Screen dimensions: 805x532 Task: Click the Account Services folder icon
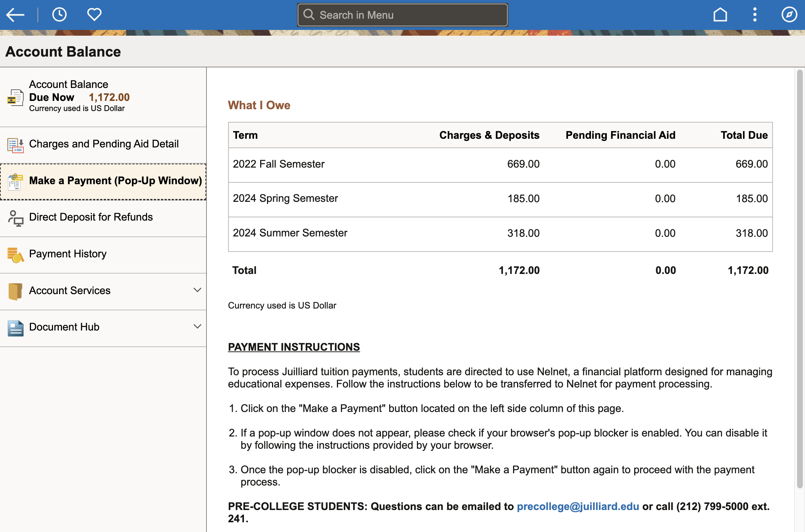pos(15,292)
